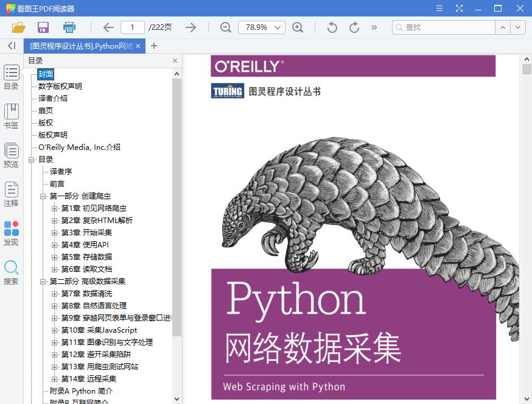Zoom in using the plus magnifier icon
Viewport: 532px width, 404px height.
(298, 27)
